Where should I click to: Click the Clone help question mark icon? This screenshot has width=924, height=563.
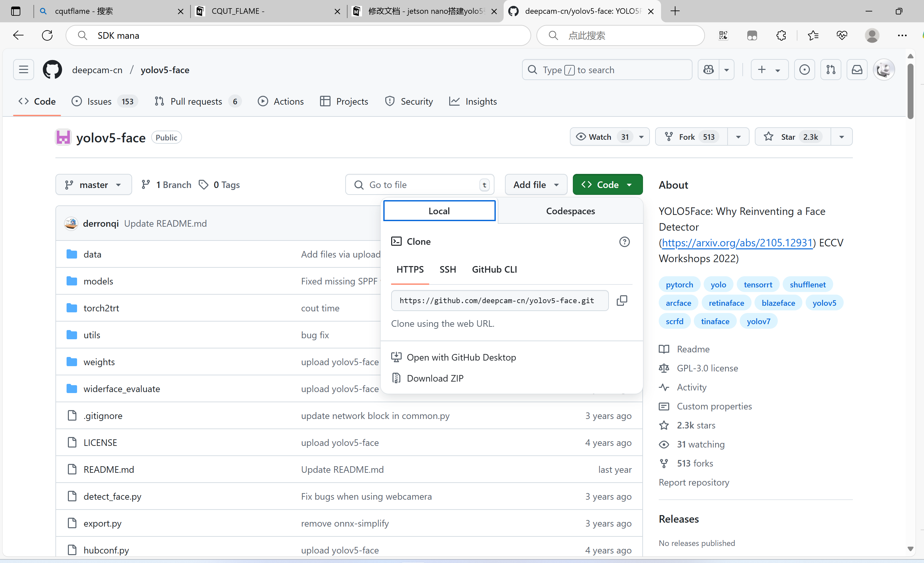coord(624,242)
